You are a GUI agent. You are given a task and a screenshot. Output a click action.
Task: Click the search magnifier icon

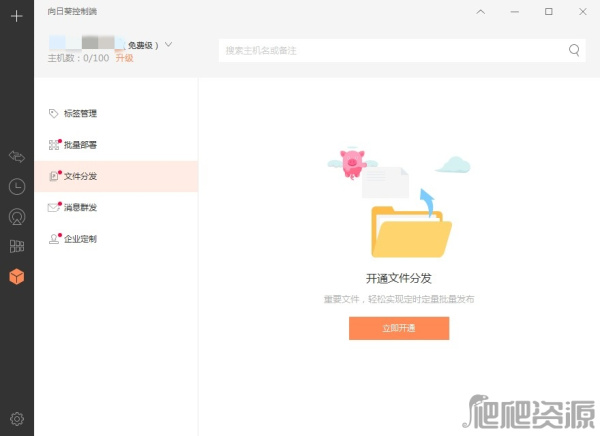point(574,50)
